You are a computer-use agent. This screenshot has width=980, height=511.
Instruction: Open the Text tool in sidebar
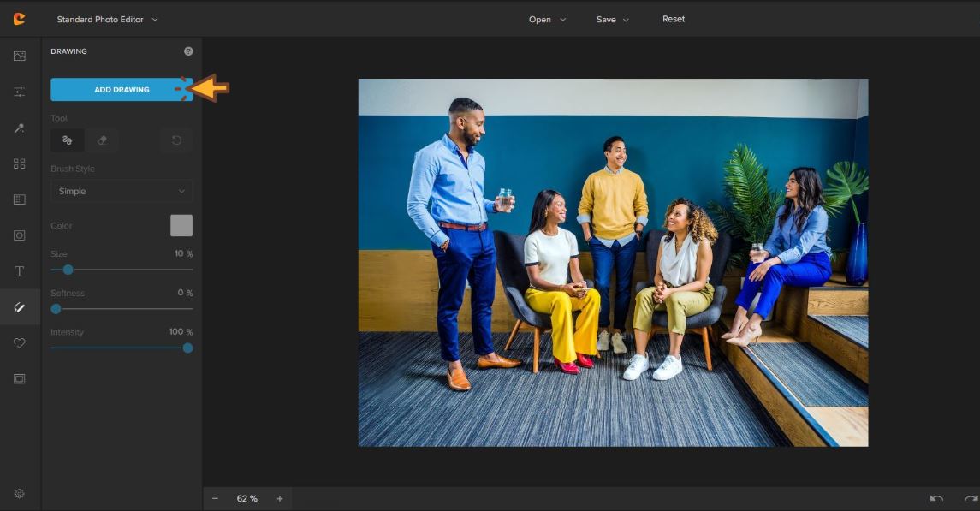pyautogui.click(x=20, y=271)
